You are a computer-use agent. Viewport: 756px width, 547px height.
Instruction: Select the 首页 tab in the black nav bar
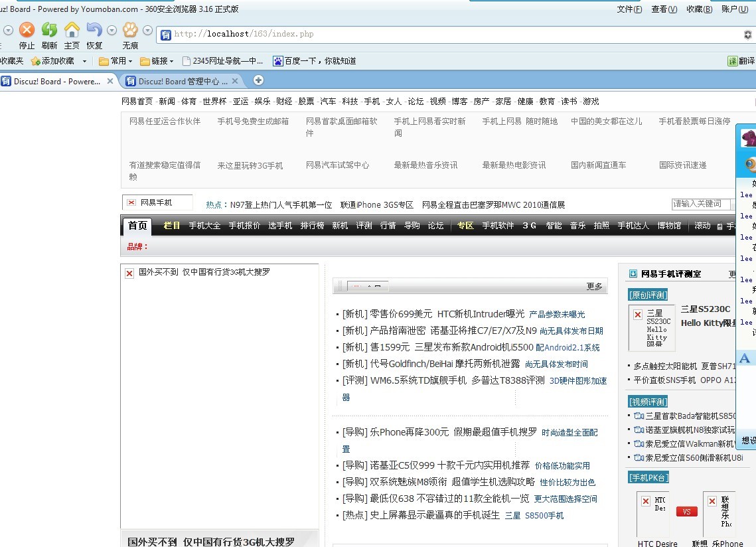[x=137, y=226]
